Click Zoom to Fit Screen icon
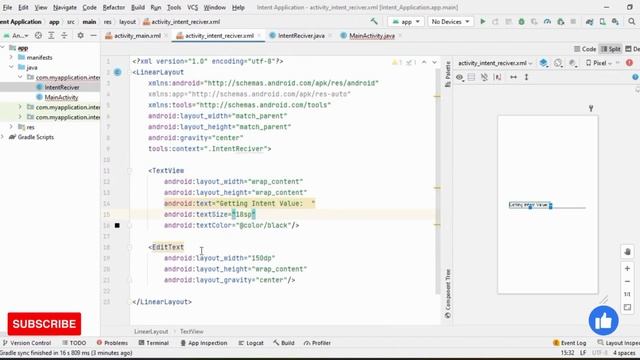The width and height of the screenshot is (640, 360). click(627, 307)
